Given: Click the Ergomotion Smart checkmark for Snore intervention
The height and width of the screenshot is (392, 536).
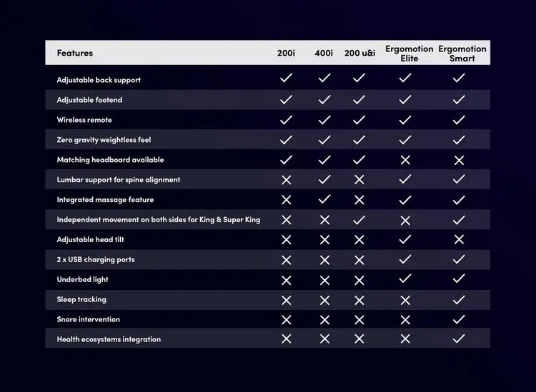Looking at the screenshot, I should tap(459, 320).
